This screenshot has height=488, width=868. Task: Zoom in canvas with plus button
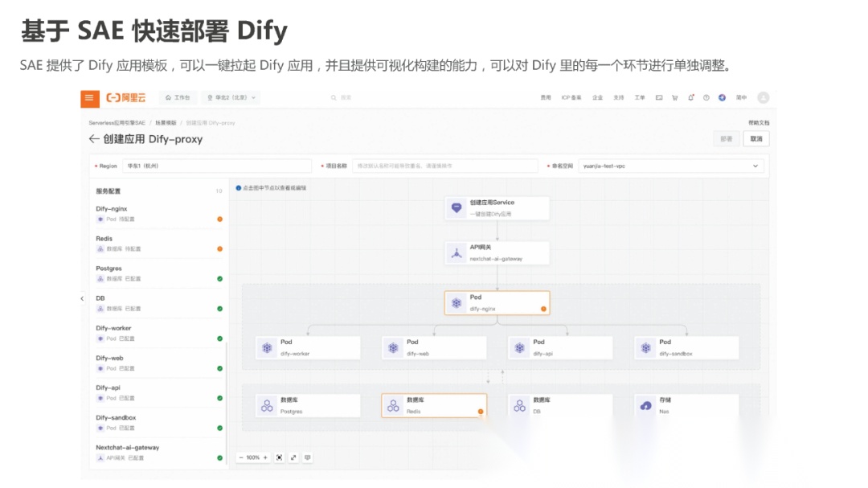click(265, 457)
